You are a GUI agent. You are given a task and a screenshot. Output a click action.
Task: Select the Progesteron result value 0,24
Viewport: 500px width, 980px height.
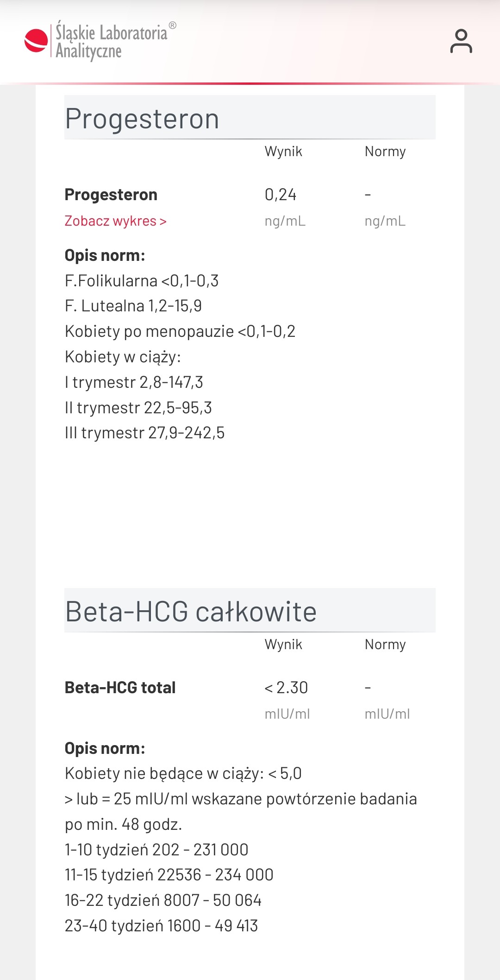pos(281,195)
